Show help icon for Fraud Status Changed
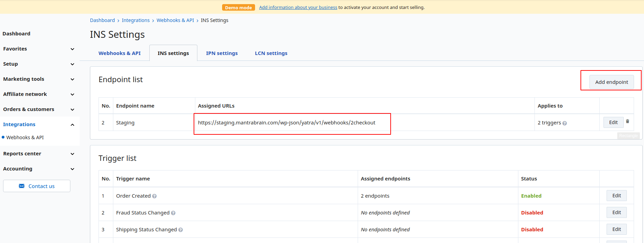 click(173, 213)
